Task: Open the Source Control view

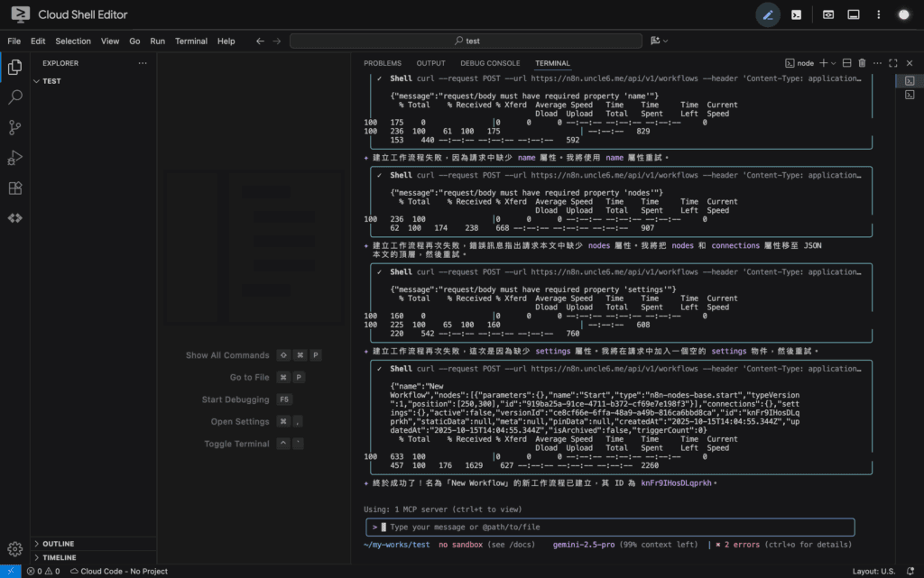Action: [14, 127]
